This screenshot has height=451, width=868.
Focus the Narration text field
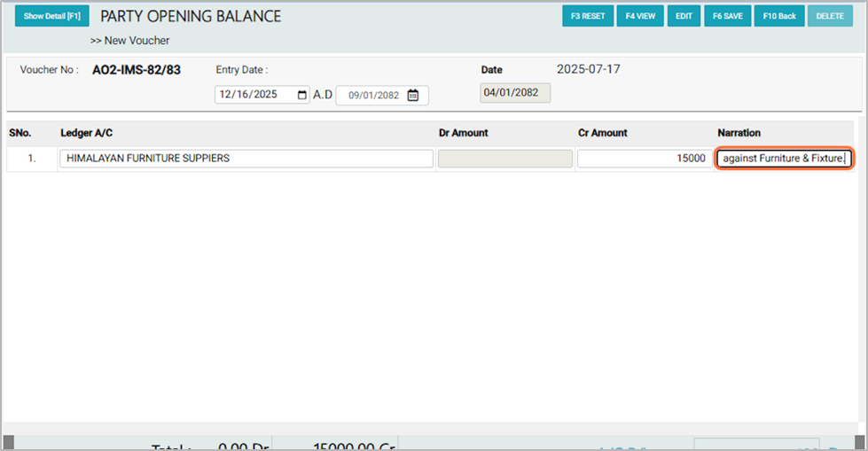[x=784, y=159]
